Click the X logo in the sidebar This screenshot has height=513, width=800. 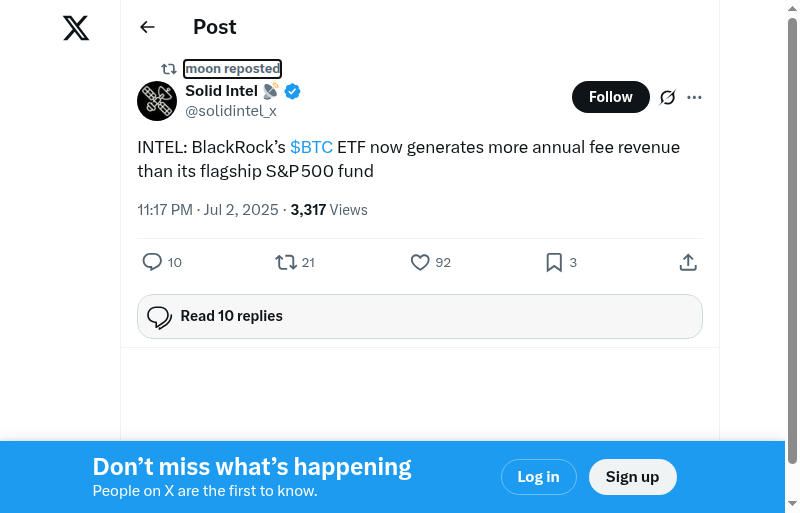click(76, 28)
